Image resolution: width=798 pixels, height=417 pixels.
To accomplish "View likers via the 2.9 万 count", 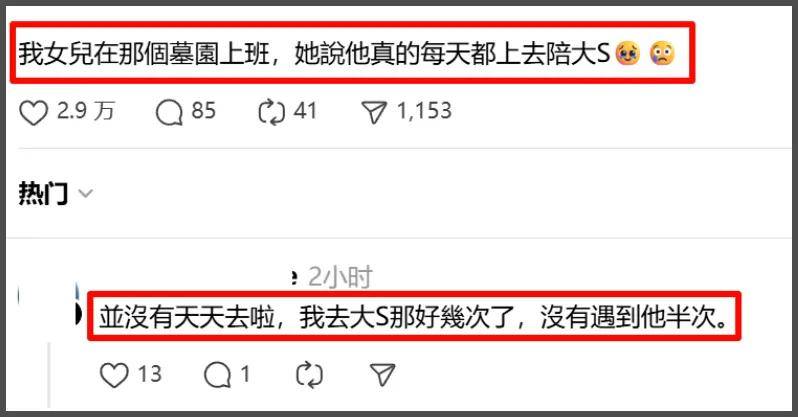I will (x=86, y=111).
